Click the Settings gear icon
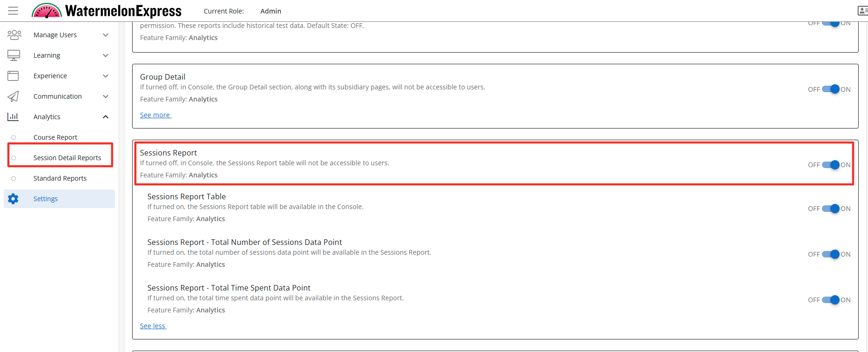Screen dimensions: 868x352 13,199
